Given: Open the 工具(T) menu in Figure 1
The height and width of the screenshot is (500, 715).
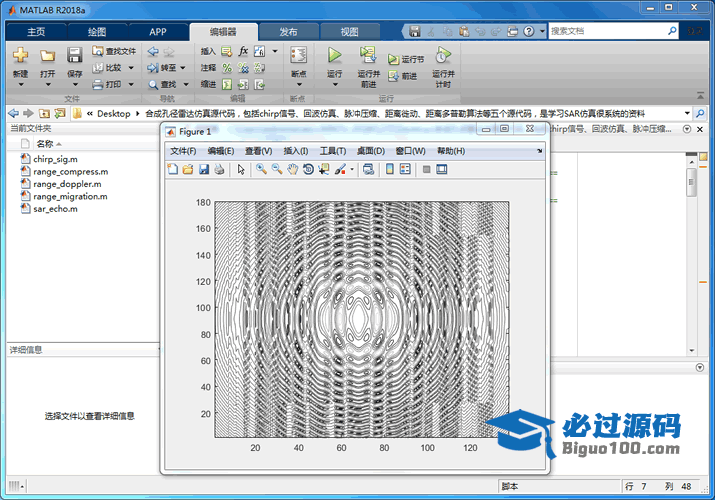Looking at the screenshot, I should (332, 151).
